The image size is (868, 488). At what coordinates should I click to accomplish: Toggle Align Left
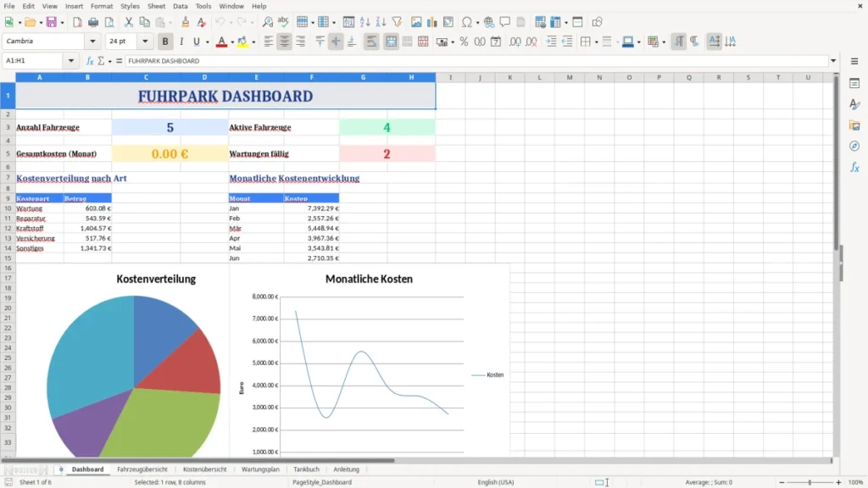point(269,42)
